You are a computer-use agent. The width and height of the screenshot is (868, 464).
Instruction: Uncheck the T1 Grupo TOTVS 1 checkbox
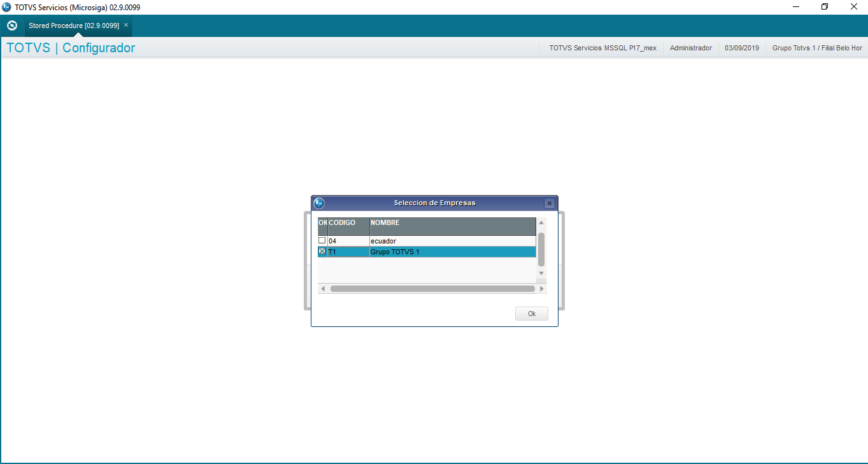coord(322,252)
